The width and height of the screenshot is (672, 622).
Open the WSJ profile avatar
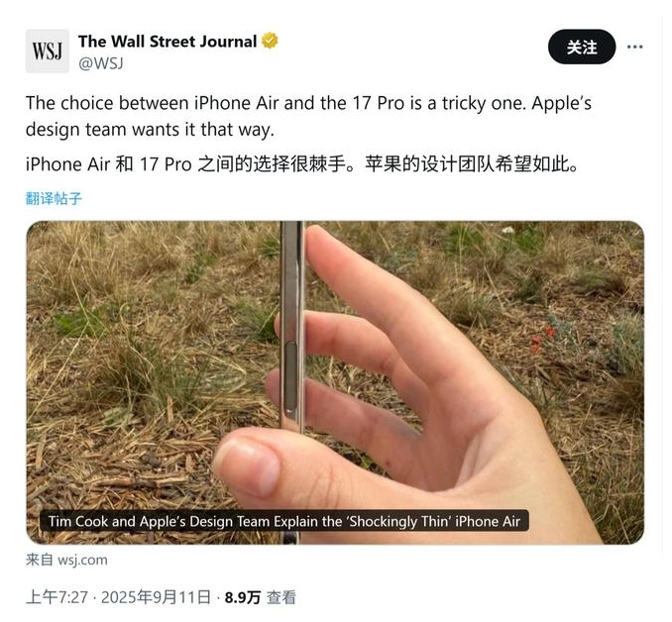[48, 51]
